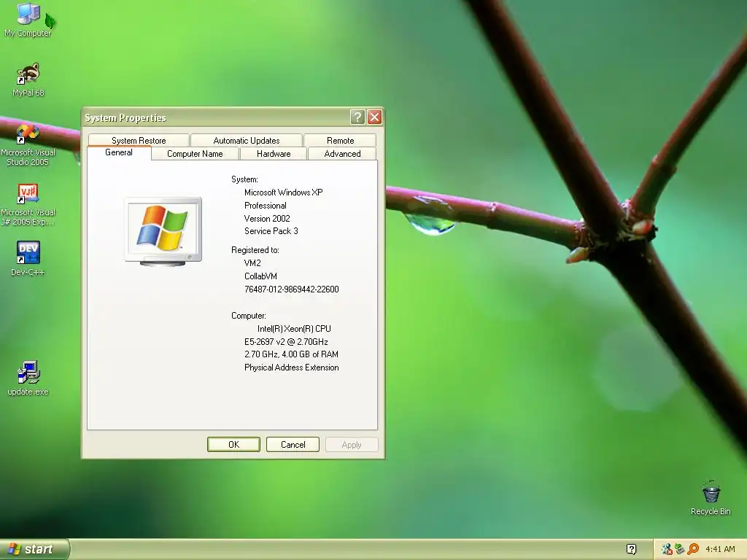Click the language bar help icon in taskbar

click(x=631, y=549)
